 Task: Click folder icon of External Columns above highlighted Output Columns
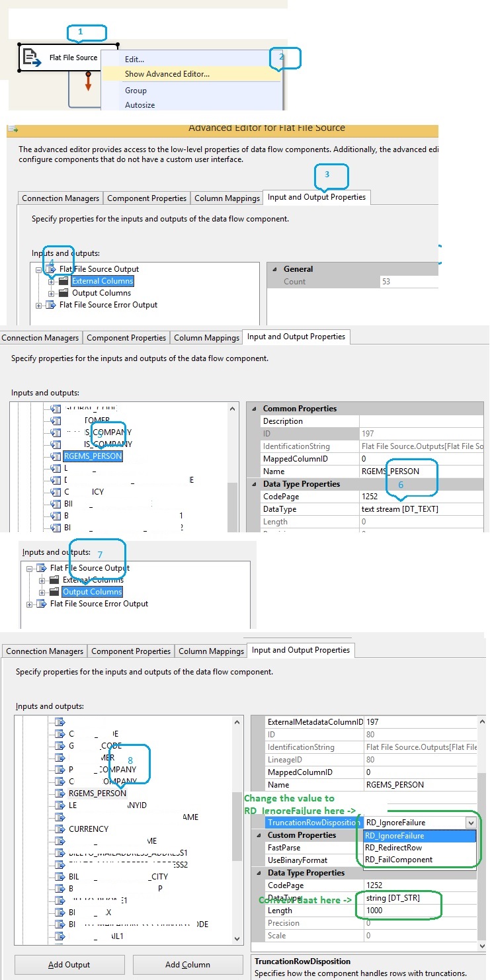tap(54, 580)
